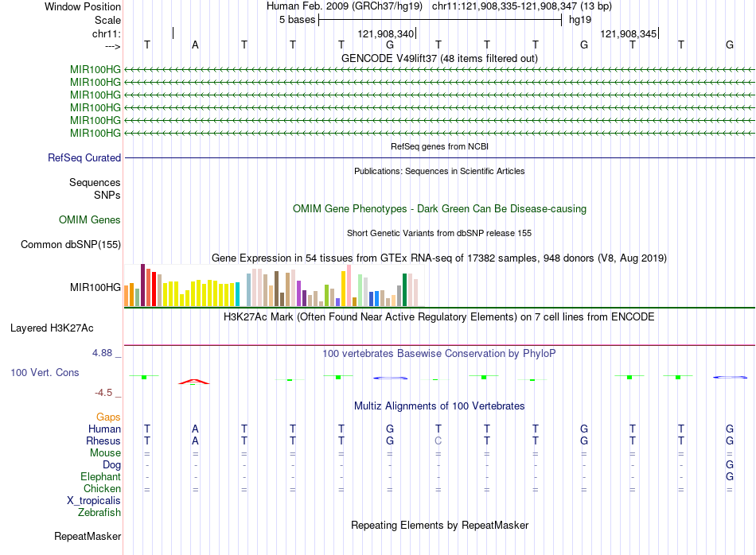Click the 'Chicken' species row label

click(102, 488)
